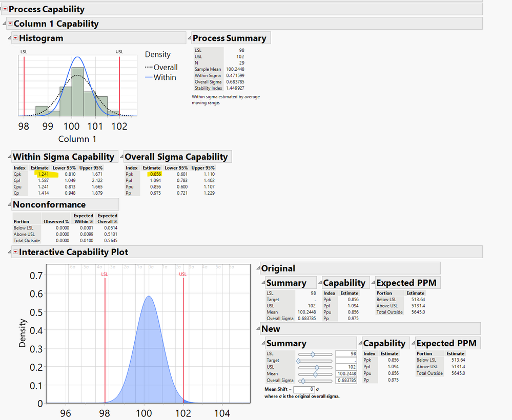Click the Pp estimate 0.975 in Overall Sigma Capability
The image size is (512, 420).
click(x=155, y=193)
